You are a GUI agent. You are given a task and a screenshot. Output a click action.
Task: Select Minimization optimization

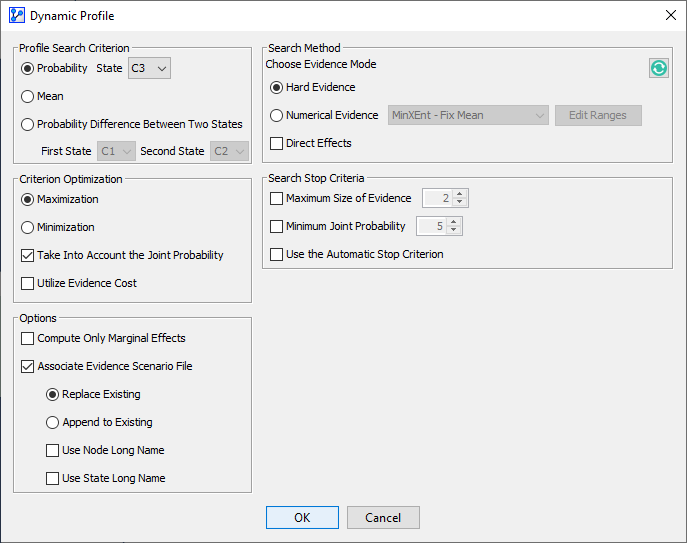pos(28,227)
